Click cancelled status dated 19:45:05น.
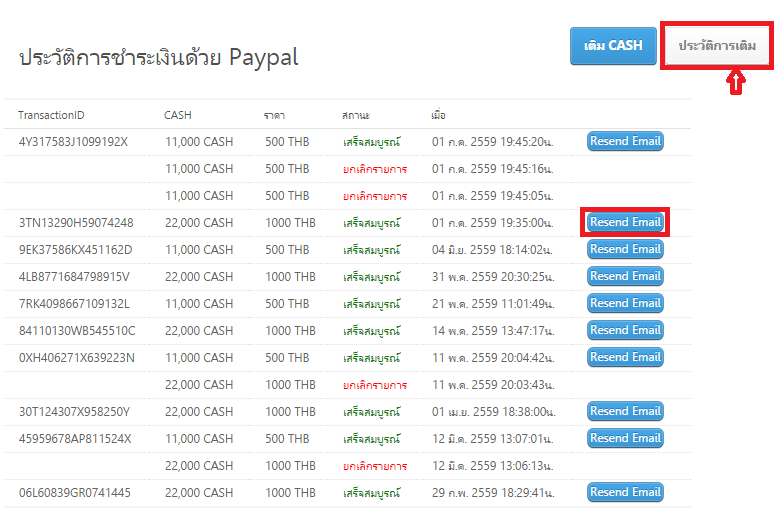Image resolution: width=776 pixels, height=517 pixels. (375, 196)
